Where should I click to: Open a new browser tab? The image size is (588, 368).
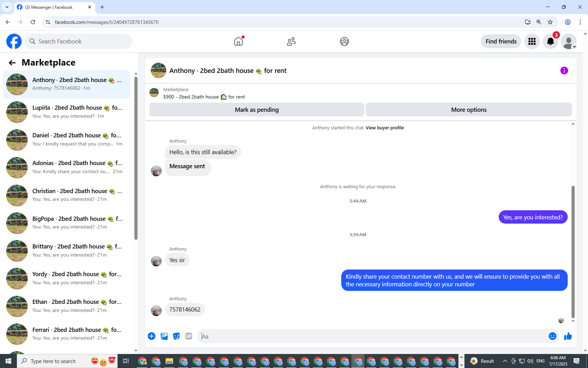coord(102,7)
